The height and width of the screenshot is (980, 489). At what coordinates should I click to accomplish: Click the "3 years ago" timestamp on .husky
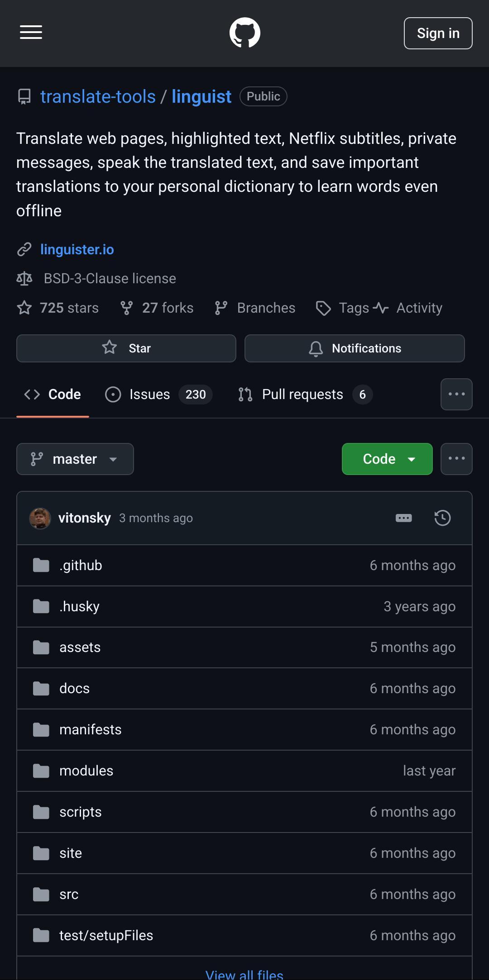tap(420, 606)
